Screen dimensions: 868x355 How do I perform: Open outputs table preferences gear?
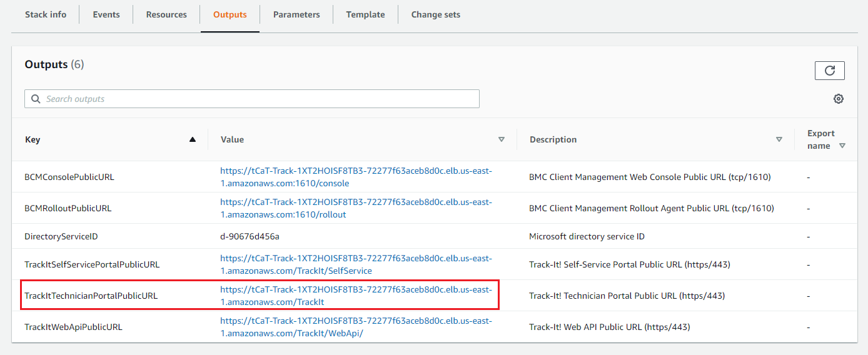coord(839,99)
